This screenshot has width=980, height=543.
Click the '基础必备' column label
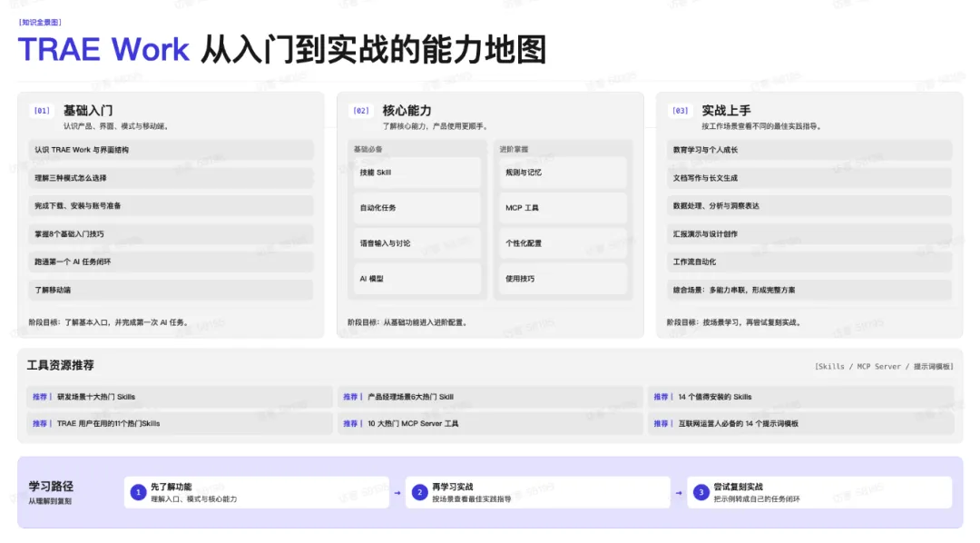point(367,150)
